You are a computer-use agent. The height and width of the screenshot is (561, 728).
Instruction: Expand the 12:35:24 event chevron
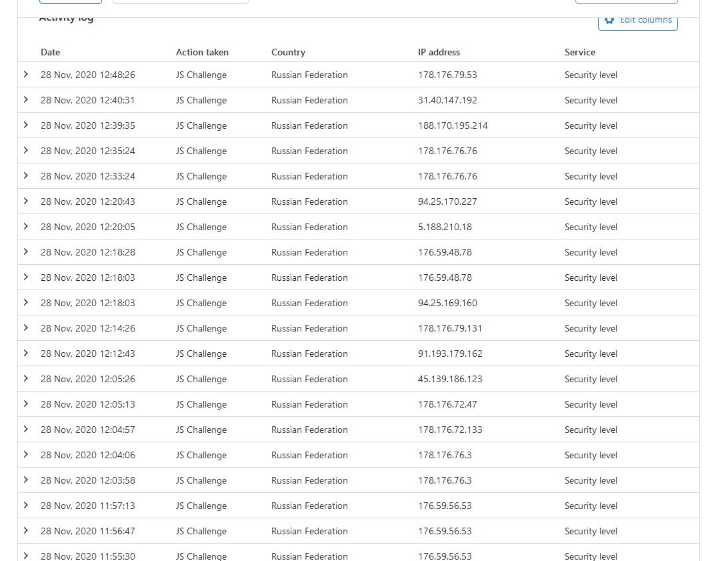pyautogui.click(x=26, y=151)
